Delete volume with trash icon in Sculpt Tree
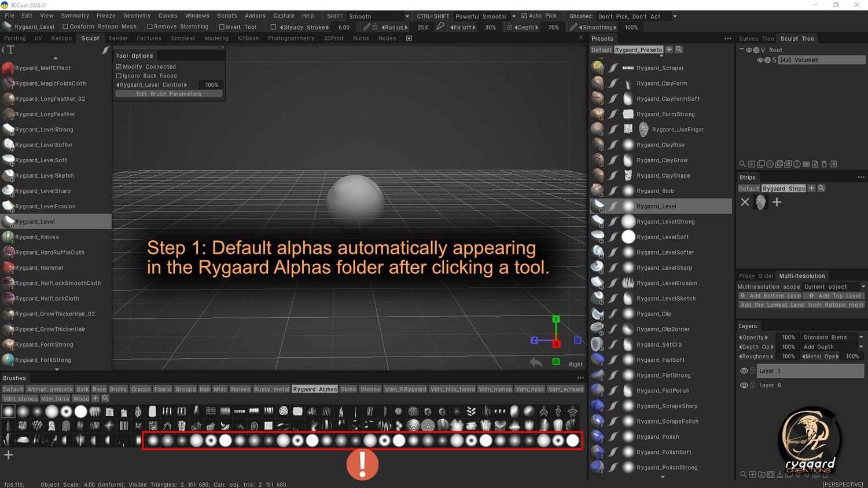The width and height of the screenshot is (868, 488). coord(824,164)
